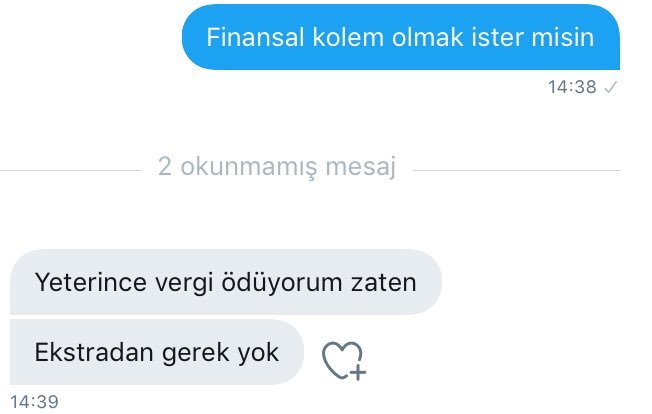Click the word Ekstradan in lower bubble

coord(94,352)
